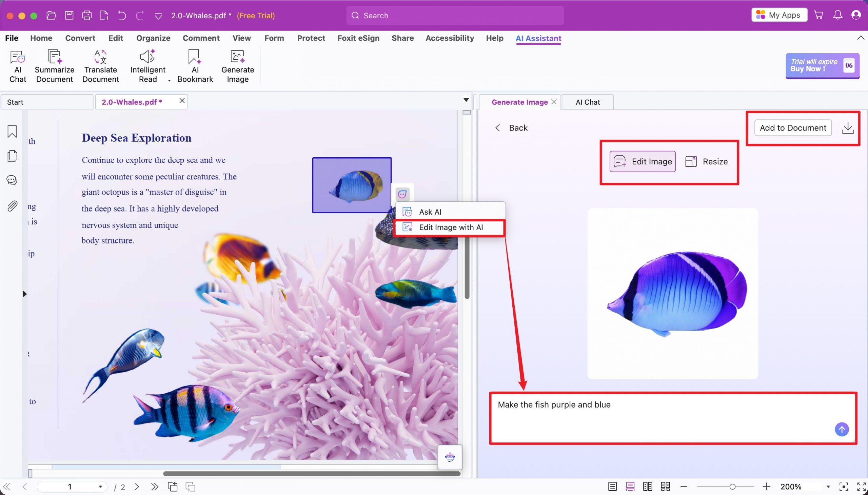Collapse the ribbon with the chevron
The width and height of the screenshot is (868, 495).
(x=861, y=38)
